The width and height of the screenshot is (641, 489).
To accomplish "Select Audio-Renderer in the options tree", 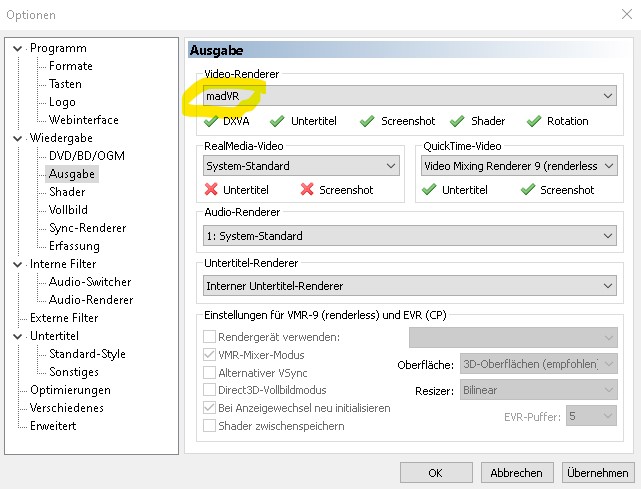I will [x=91, y=300].
